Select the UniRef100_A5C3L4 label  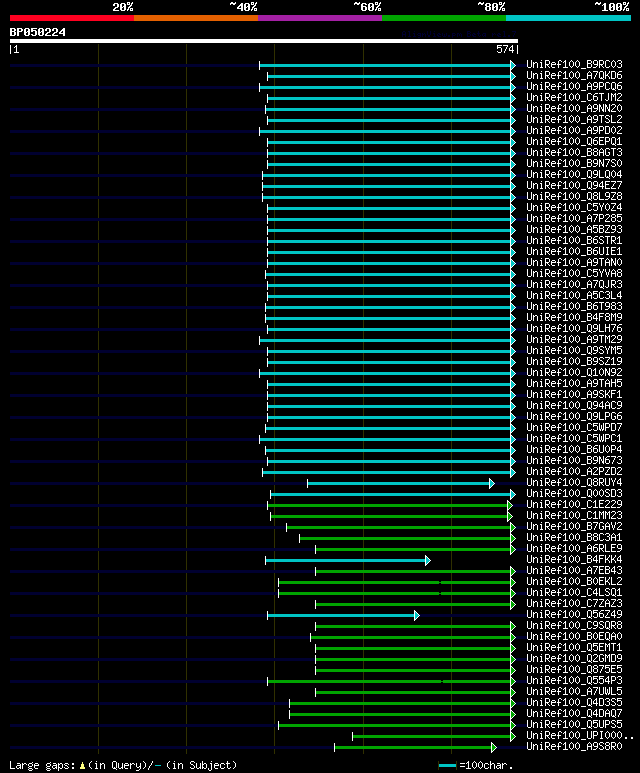pyautogui.click(x=574, y=295)
